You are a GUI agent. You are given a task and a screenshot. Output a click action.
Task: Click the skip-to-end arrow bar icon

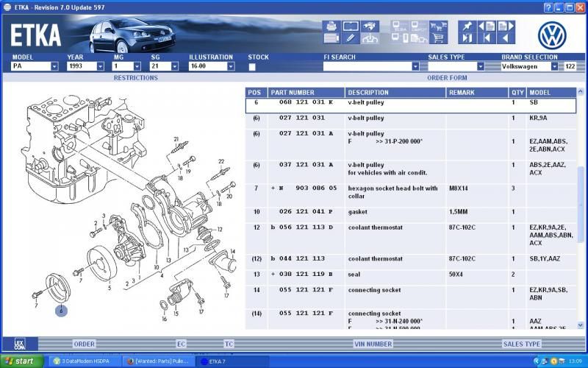coord(467,38)
